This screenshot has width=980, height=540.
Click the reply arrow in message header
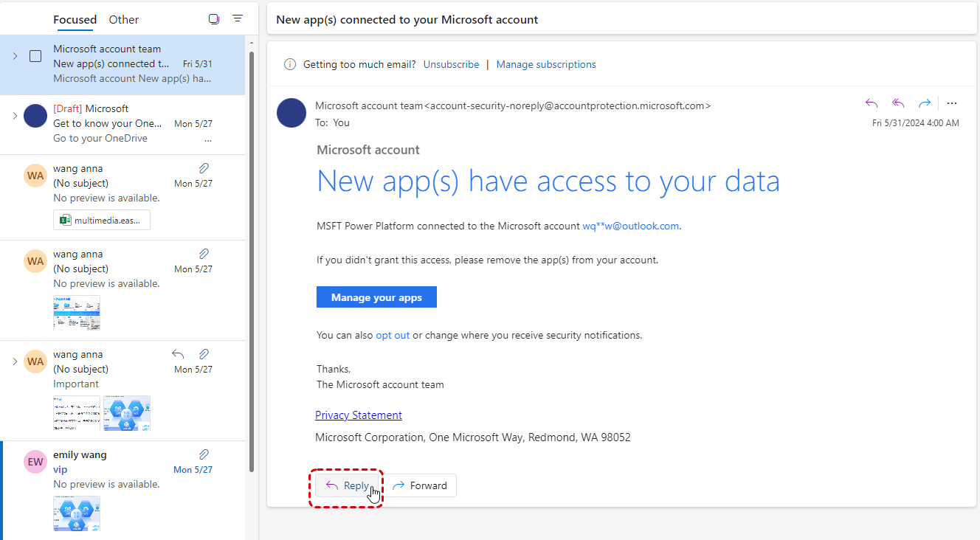pos(872,103)
